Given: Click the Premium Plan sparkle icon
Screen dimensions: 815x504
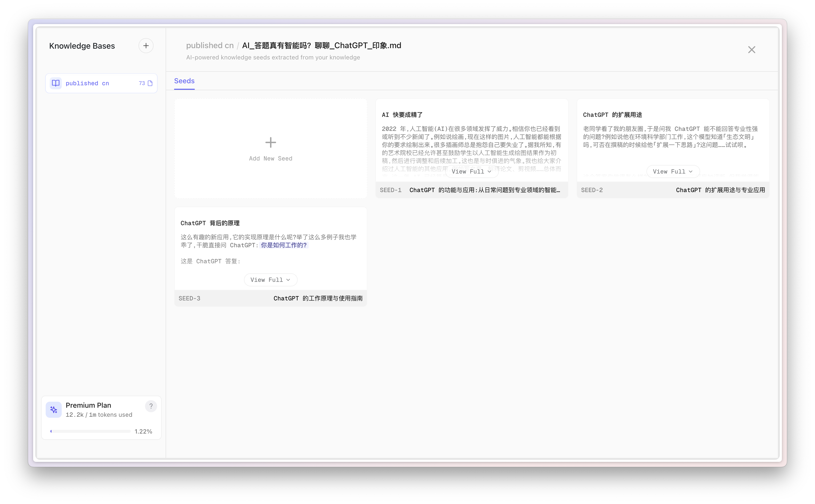Looking at the screenshot, I should pyautogui.click(x=54, y=410).
